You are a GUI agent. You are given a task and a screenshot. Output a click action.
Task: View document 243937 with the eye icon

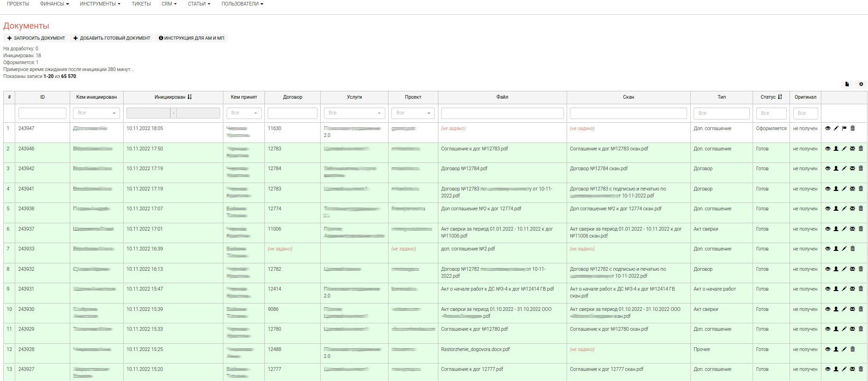[828, 229]
